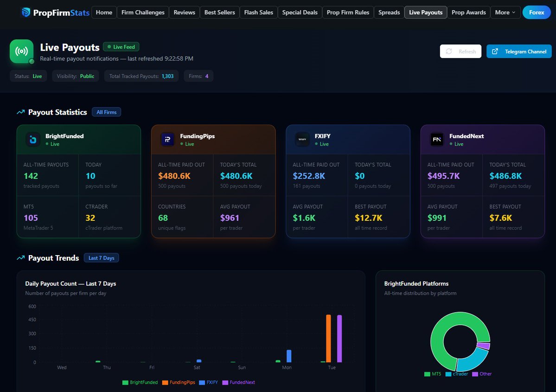Open the Spreads page
This screenshot has width=556, height=392.
[389, 13]
